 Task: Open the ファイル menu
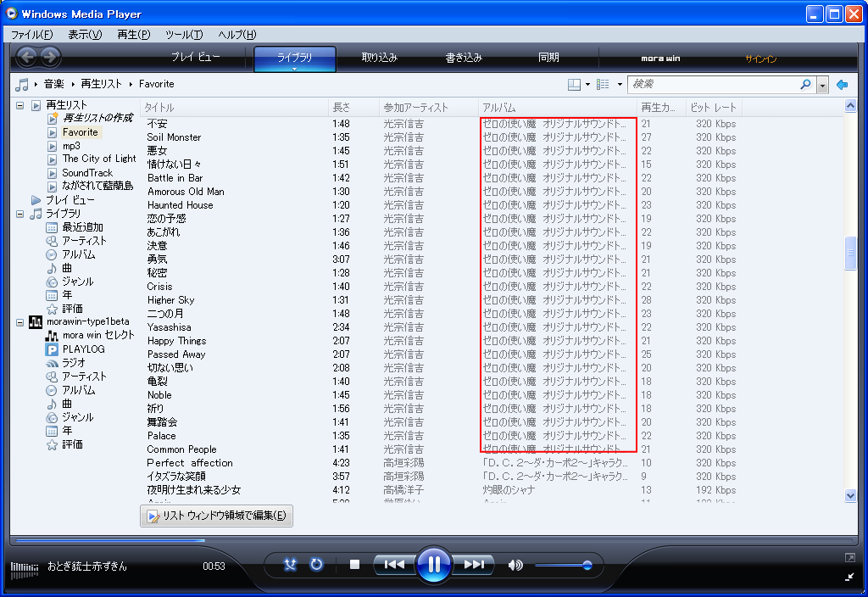tap(31, 34)
